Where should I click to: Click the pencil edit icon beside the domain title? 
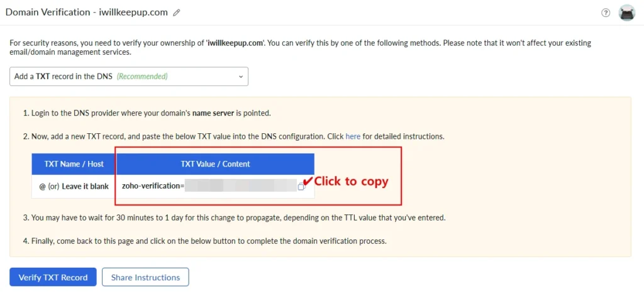[177, 13]
